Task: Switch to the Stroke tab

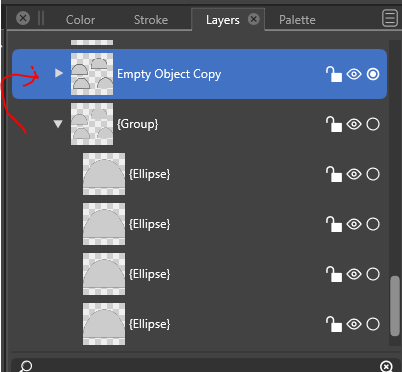Action: click(151, 20)
